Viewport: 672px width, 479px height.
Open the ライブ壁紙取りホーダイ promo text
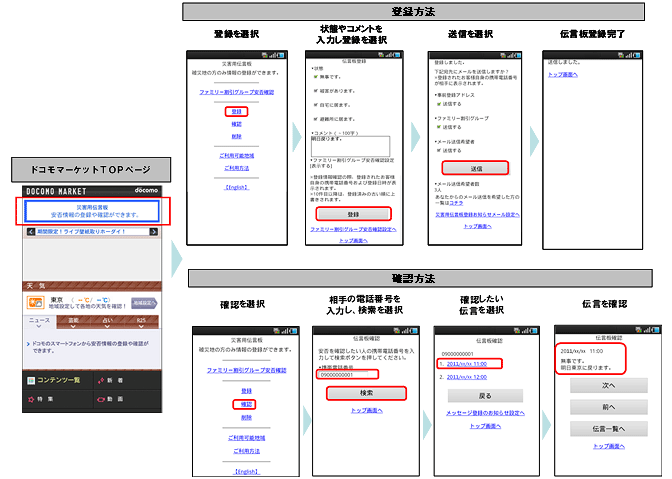point(81,231)
